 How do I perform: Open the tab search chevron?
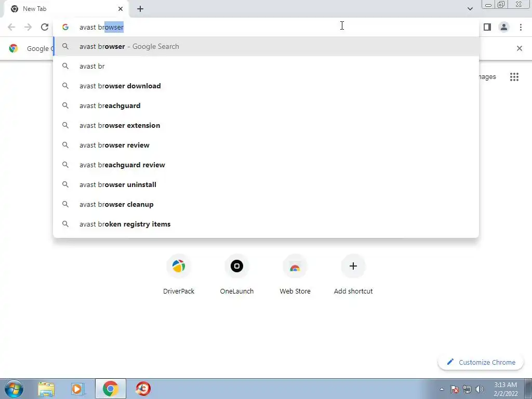[x=470, y=9]
